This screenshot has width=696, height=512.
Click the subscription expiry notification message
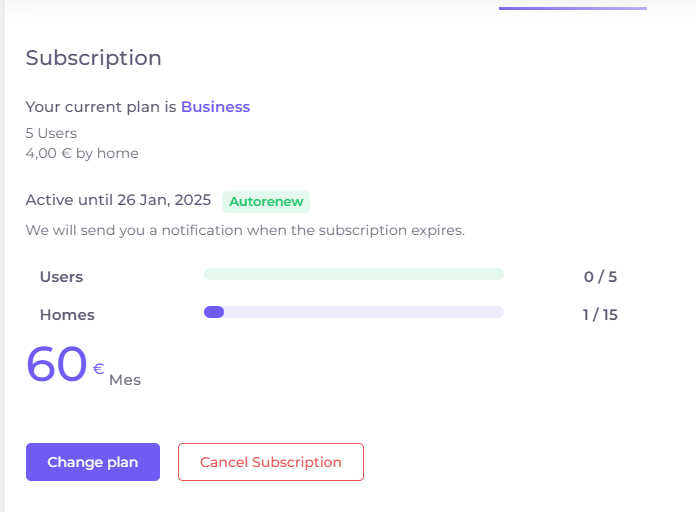pyautogui.click(x=245, y=230)
